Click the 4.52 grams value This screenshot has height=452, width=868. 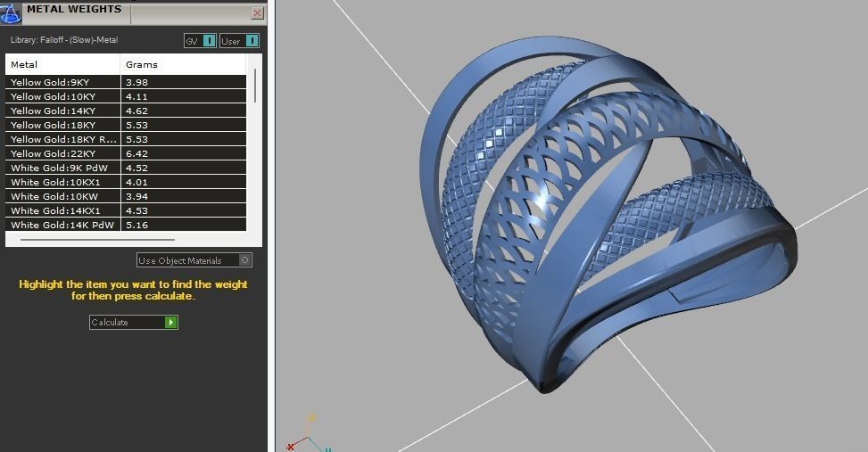(x=136, y=168)
